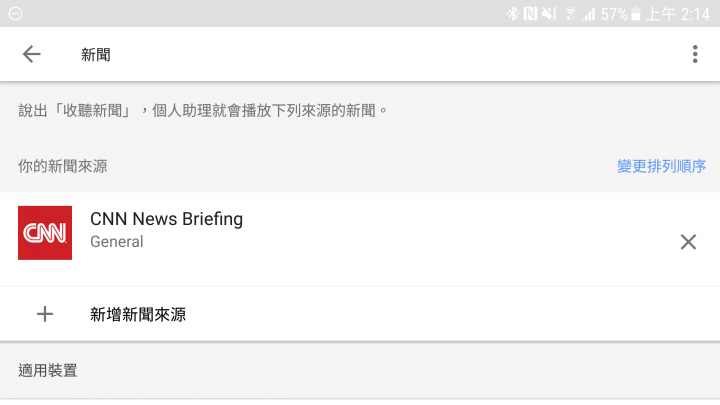Tap the 你的新聞來源 section header
Screen dimensions: 720x405
(62, 166)
